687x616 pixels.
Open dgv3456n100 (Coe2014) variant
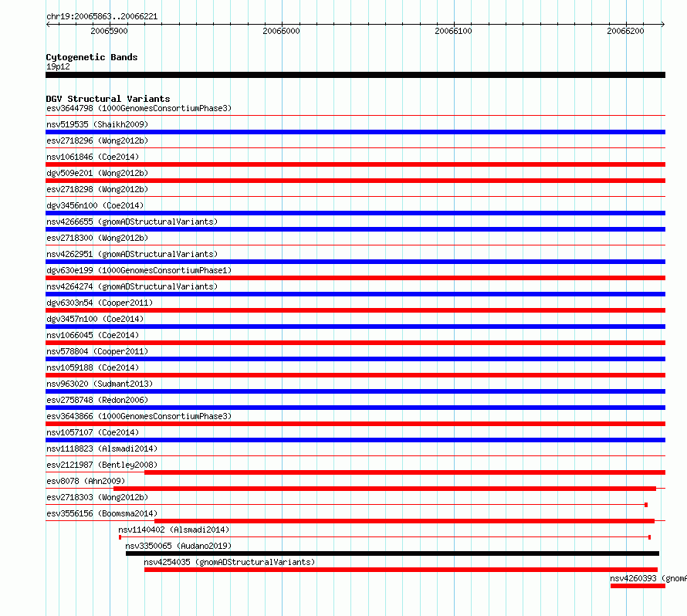tap(95, 205)
